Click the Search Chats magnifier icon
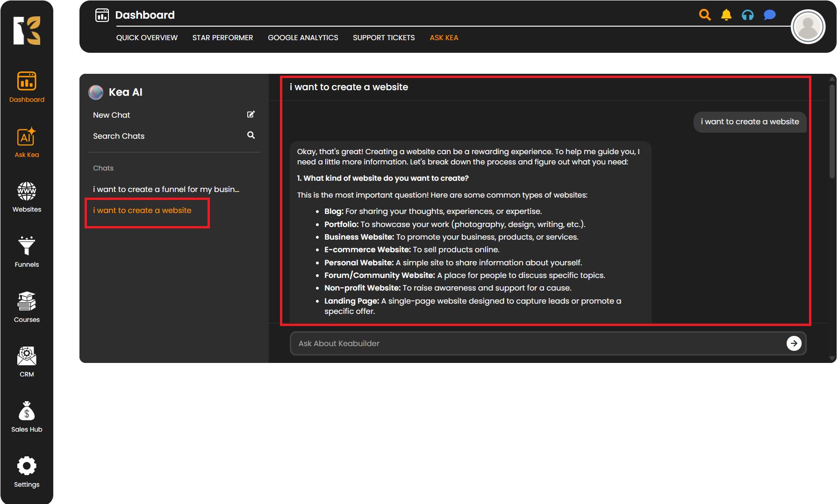The image size is (838, 504). tap(251, 135)
